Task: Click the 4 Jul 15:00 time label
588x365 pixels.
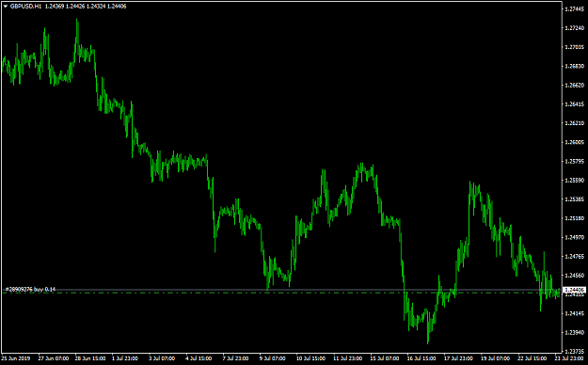Action: click(199, 358)
